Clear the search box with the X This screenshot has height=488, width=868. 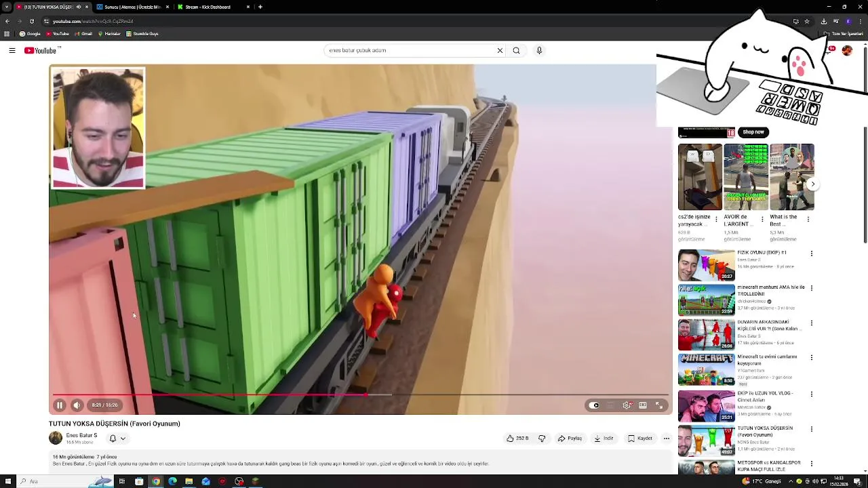(x=500, y=50)
